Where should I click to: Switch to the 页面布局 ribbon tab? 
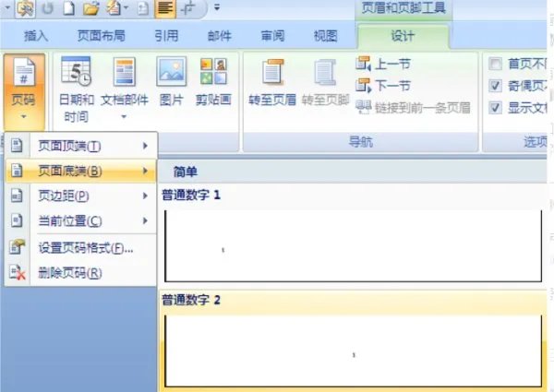pos(101,36)
